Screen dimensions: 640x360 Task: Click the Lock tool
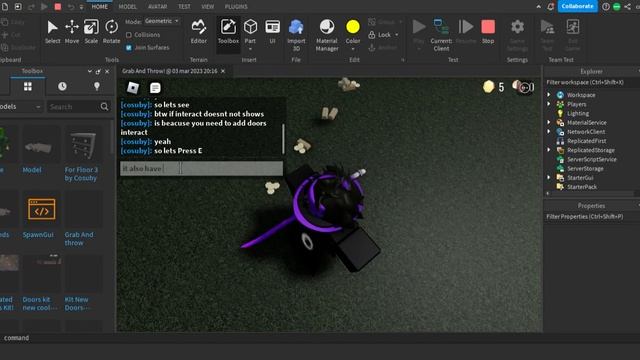click(x=383, y=35)
